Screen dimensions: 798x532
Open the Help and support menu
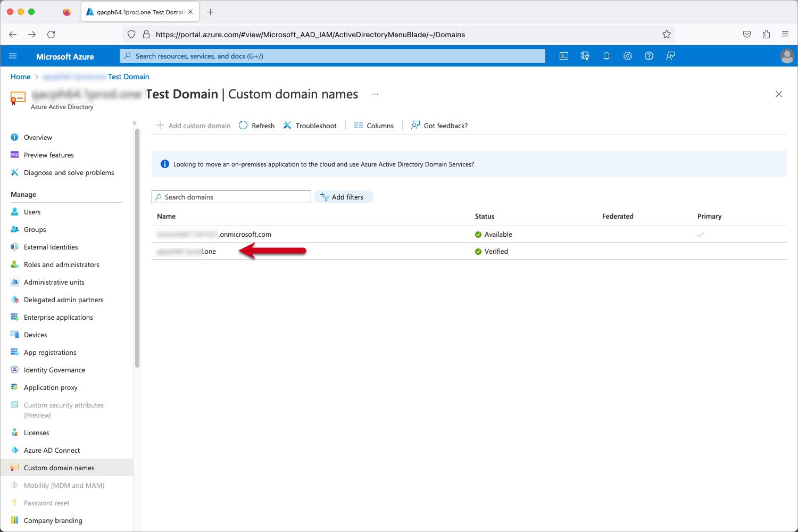(649, 56)
